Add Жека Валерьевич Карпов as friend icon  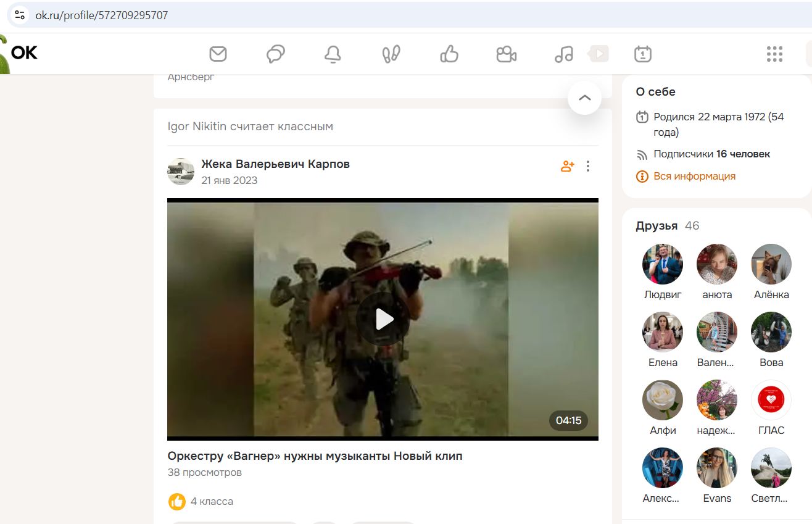pos(567,166)
